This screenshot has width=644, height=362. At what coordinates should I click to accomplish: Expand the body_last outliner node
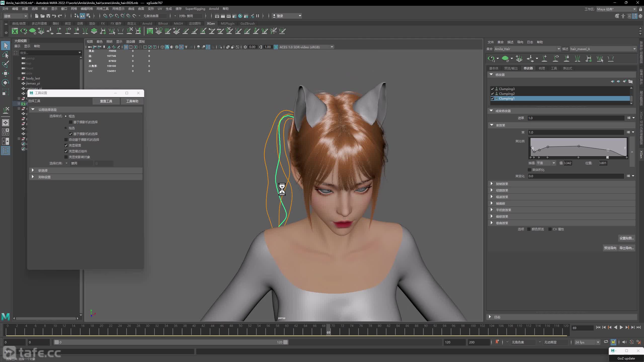(x=19, y=78)
